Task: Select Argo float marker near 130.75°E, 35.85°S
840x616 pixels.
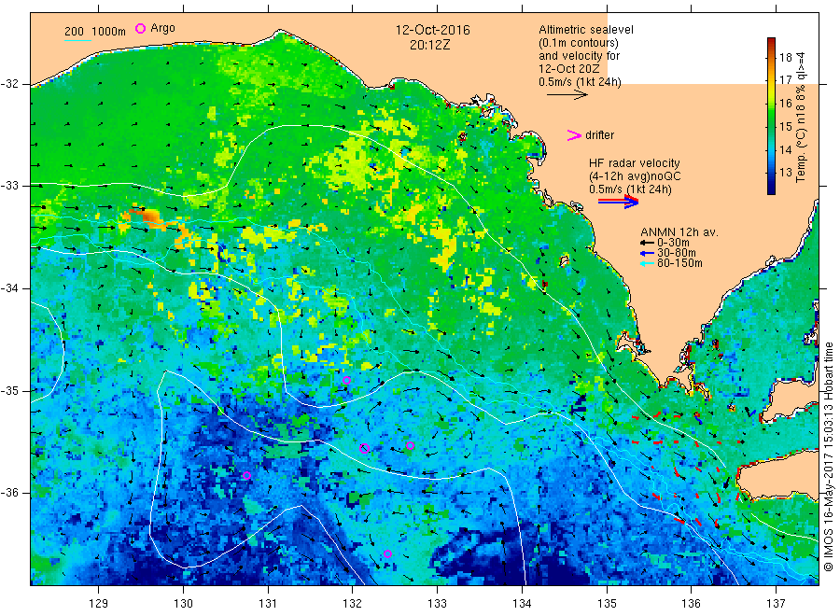Action: [x=247, y=476]
